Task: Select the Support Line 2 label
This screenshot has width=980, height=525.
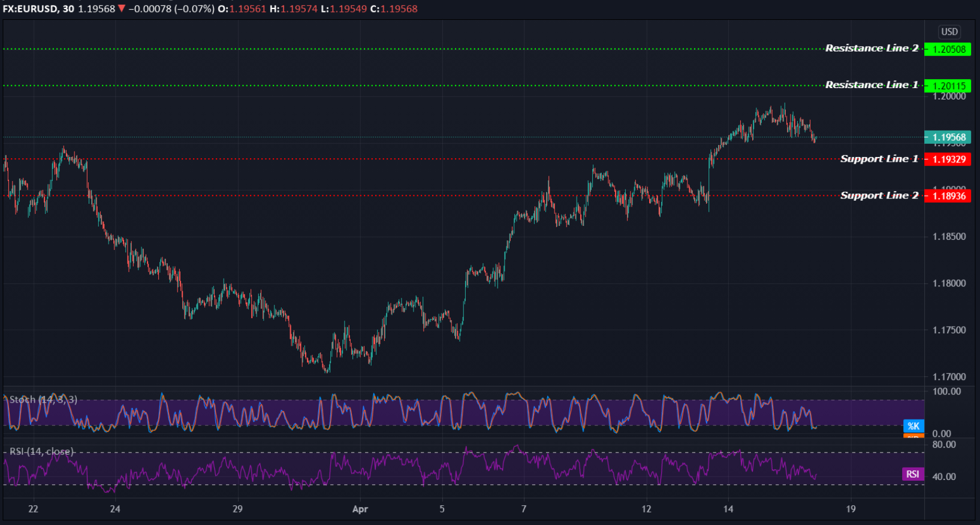Action: click(879, 195)
